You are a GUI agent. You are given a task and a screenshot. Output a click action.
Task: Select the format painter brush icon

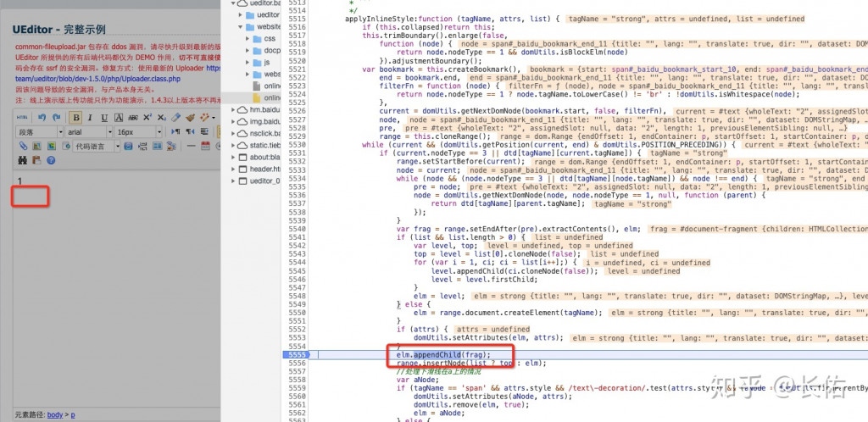pyautogui.click(x=191, y=117)
